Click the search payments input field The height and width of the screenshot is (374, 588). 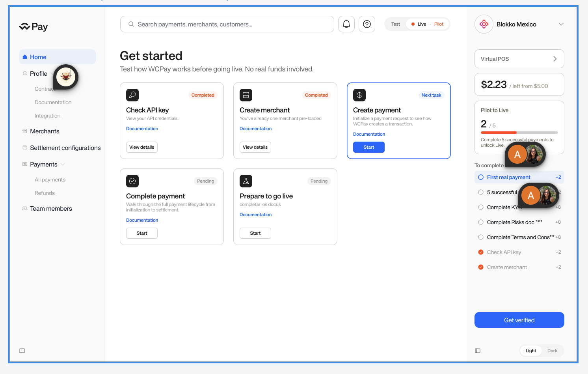pyautogui.click(x=227, y=24)
